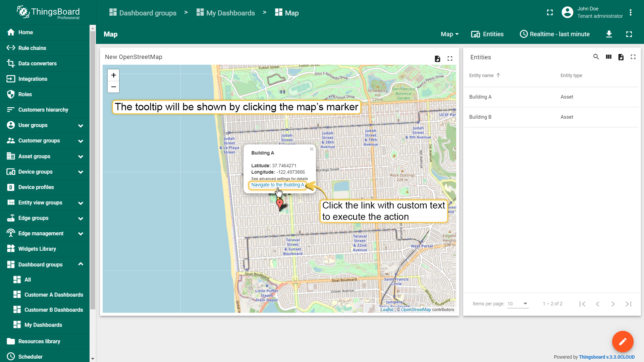
Task: Select the Building A row
Action: click(x=551, y=97)
